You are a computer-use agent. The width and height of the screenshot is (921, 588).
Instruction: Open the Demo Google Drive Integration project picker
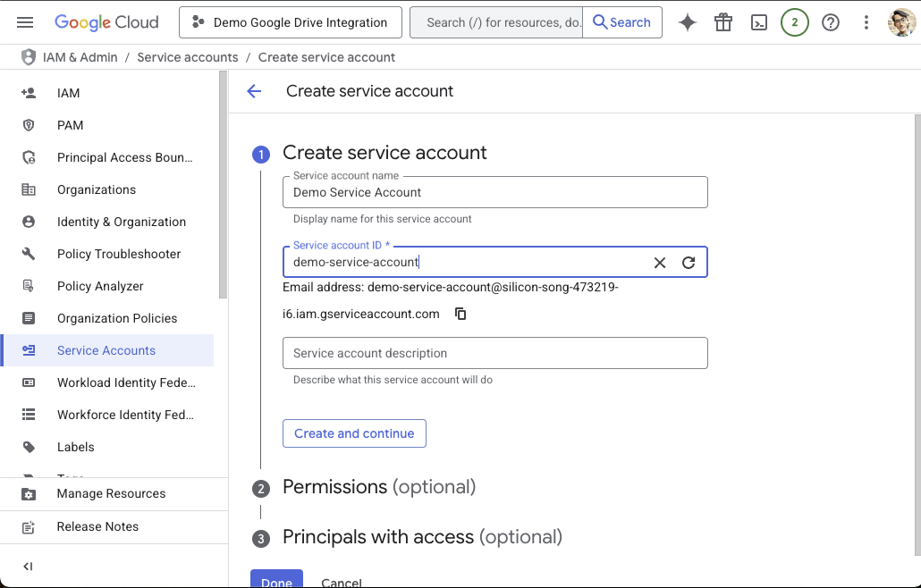[x=291, y=22]
